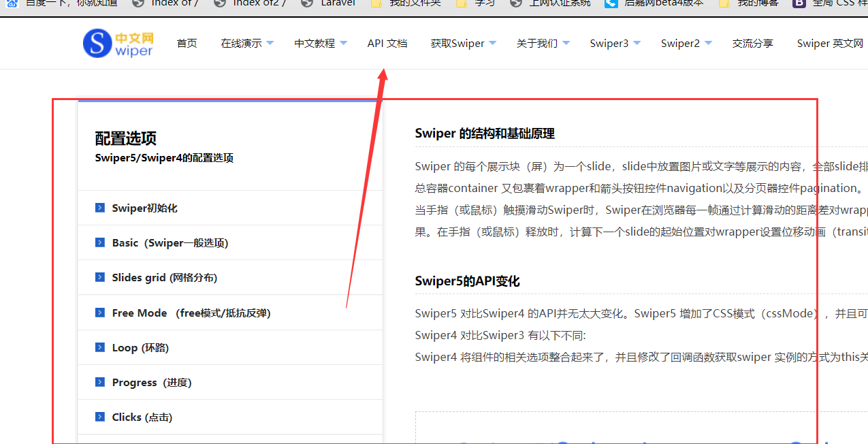The height and width of the screenshot is (444, 868).
Task: Open the 'Basic (Swiper一般选项)' sidebar label
Action: (x=170, y=242)
